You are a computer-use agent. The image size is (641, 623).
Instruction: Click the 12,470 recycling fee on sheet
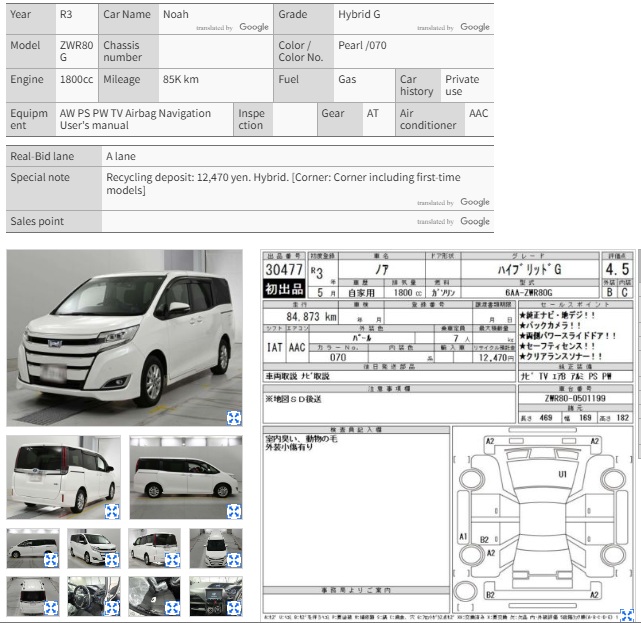coord(496,358)
